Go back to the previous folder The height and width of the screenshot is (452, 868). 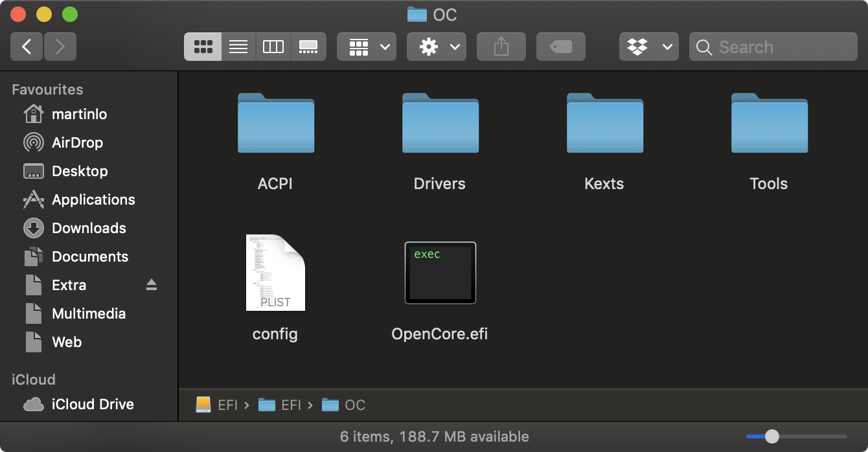27,47
